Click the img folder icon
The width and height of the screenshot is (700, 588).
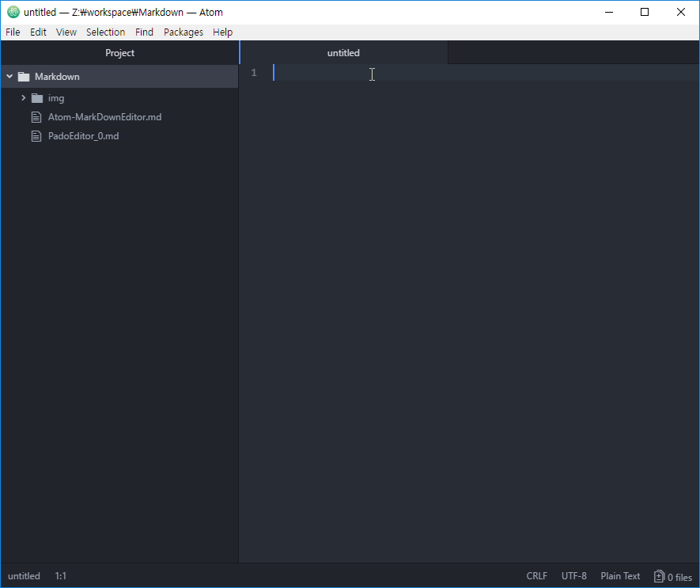coord(36,98)
